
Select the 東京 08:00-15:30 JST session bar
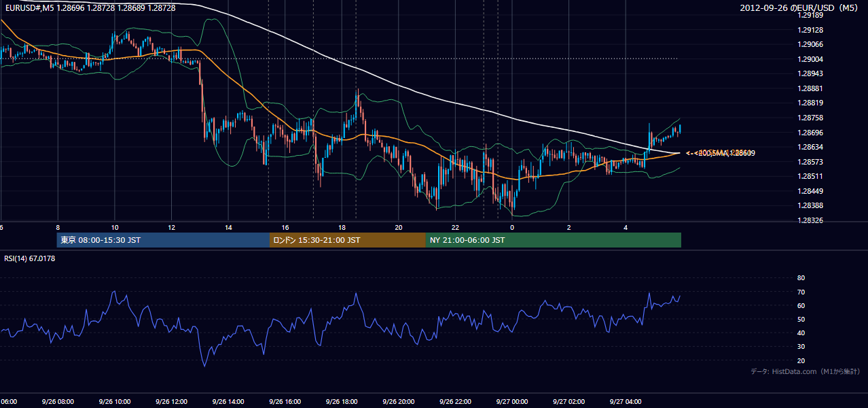[164, 240]
